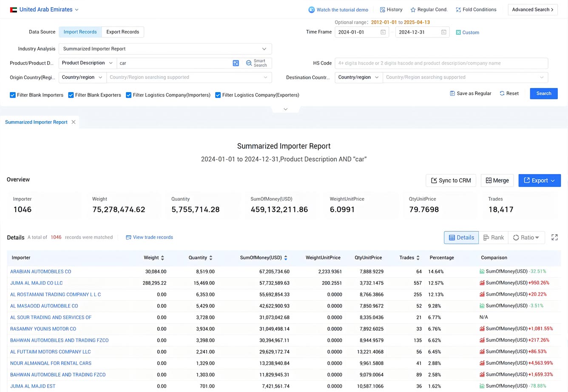This screenshot has height=392, width=568.
Task: Select the Summarized Importer Report tab
Action: tap(36, 122)
